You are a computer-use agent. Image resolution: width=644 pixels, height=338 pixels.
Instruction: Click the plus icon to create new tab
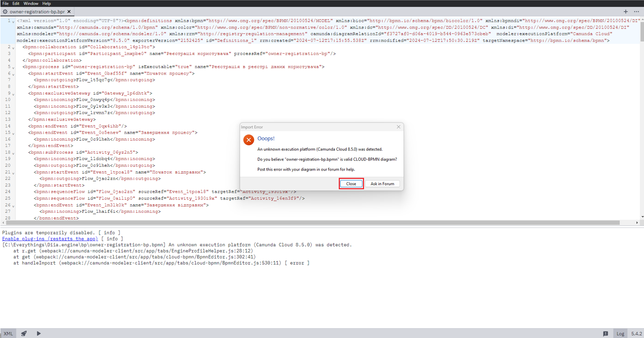pos(626,12)
